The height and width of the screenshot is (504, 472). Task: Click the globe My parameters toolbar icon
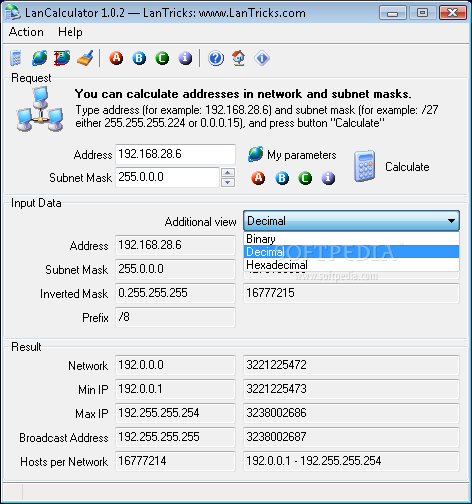click(39, 58)
